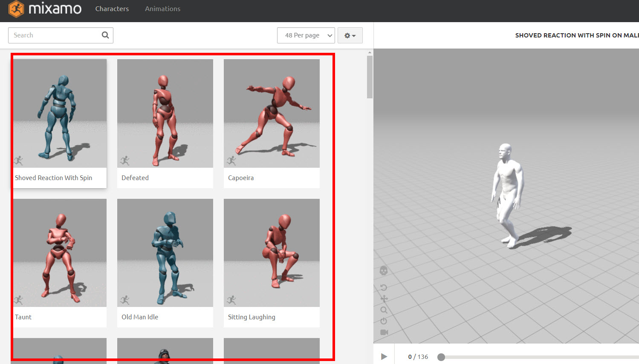Click the search magnifier icon

coord(105,35)
